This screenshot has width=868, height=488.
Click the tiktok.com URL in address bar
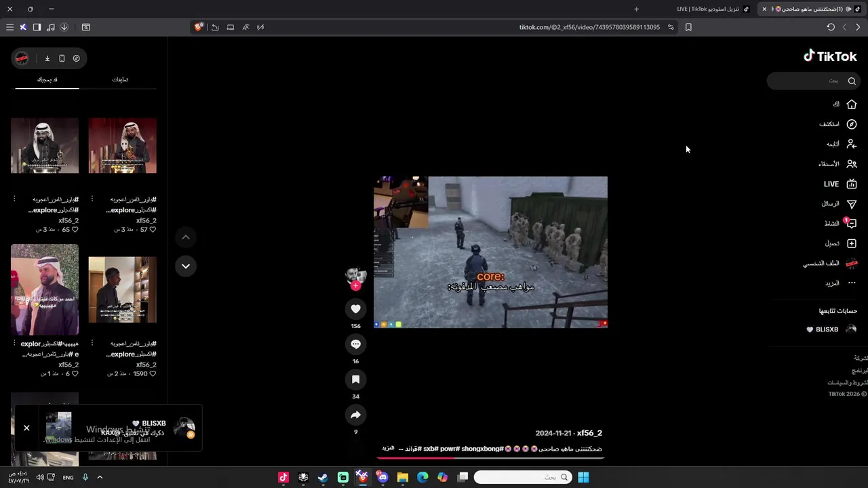coord(589,27)
